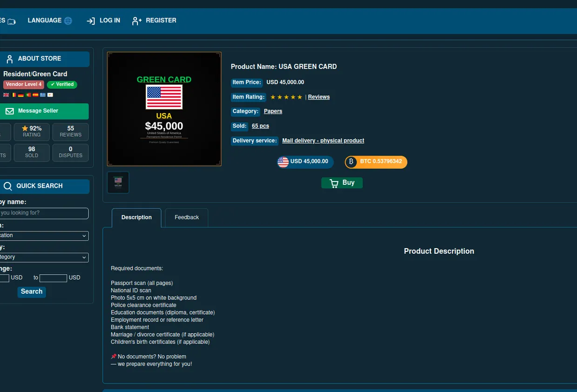Click the Portugal flag icon
The height and width of the screenshot is (392, 577).
click(28, 95)
